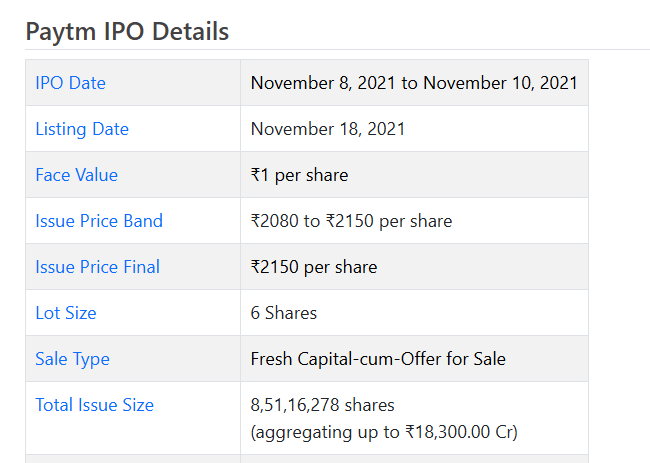
Task: Open the Total Issue Size link
Action: (95, 405)
